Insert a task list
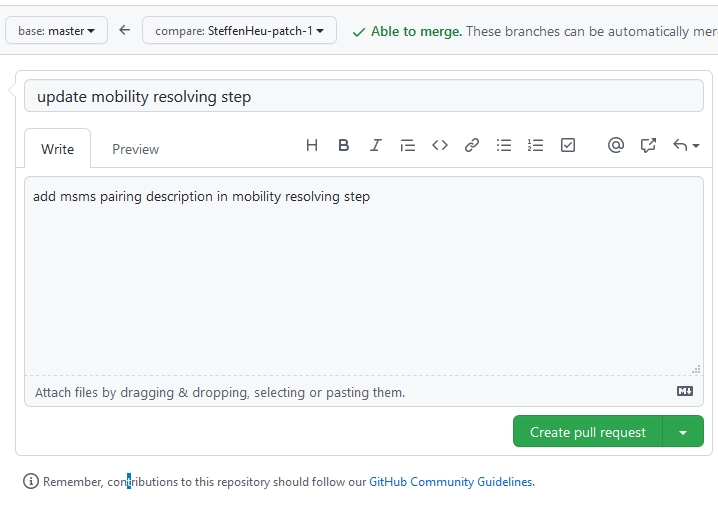Viewport: 718px width, 512px height. tap(568, 146)
